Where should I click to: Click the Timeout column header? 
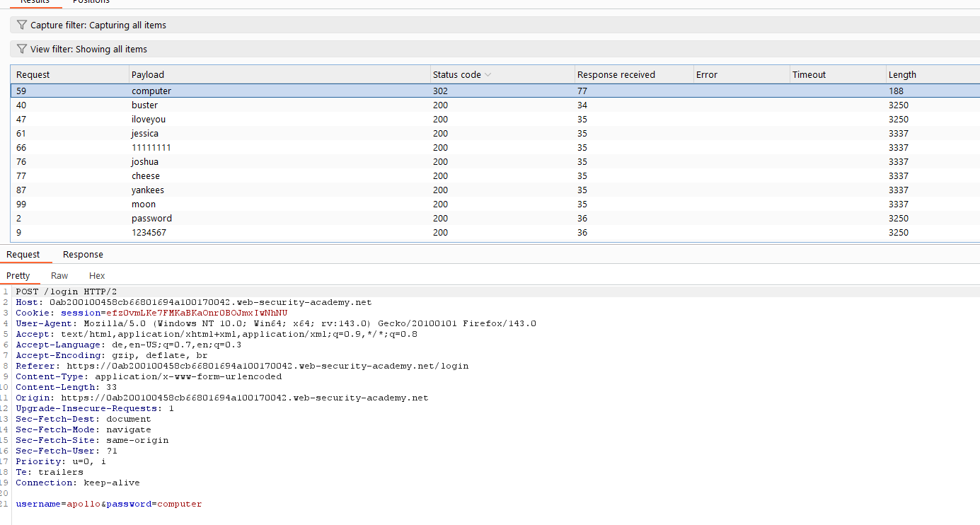coord(809,75)
